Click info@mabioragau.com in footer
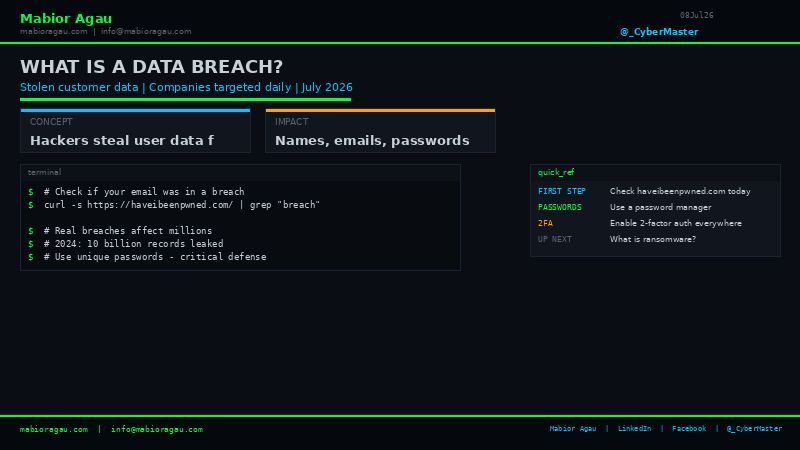 tap(157, 430)
